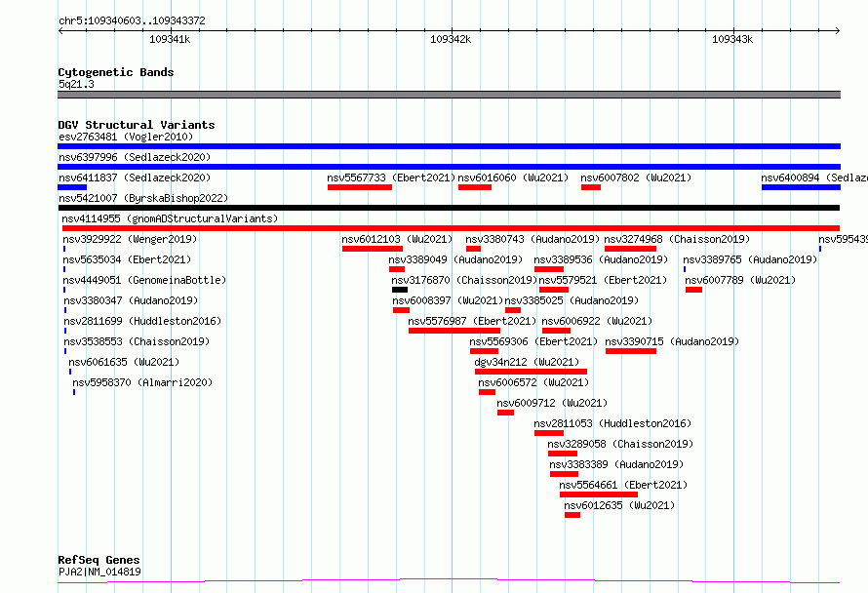Click nsv3538553 (Chaisson2019) label
Image resolution: width=868 pixels, height=593 pixels.
137,341
